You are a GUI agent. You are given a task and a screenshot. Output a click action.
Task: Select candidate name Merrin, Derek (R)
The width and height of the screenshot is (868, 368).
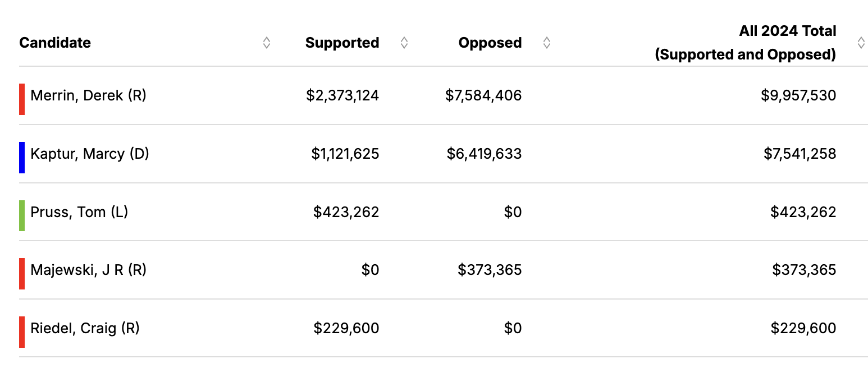[88, 95]
